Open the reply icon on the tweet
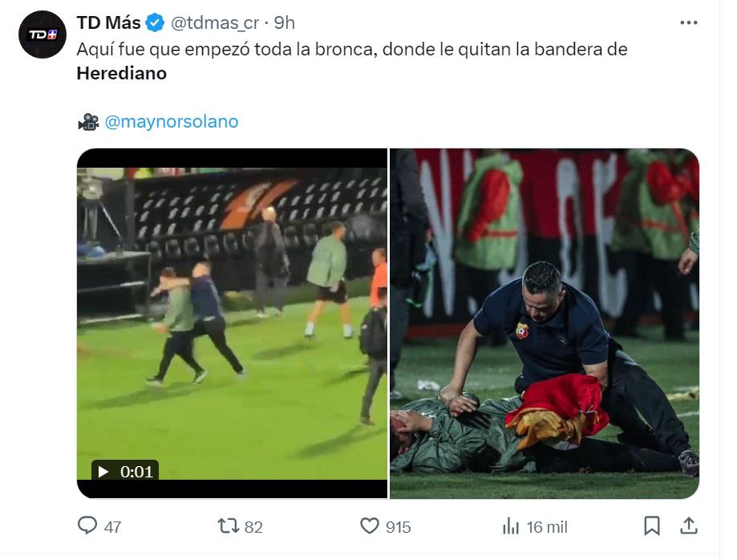737x560 pixels. click(x=87, y=527)
